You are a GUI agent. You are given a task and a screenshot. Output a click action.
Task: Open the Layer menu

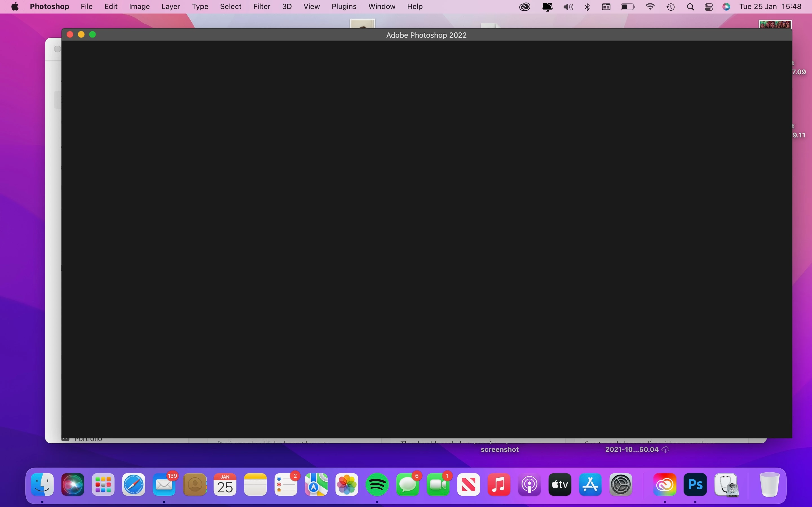tap(171, 7)
